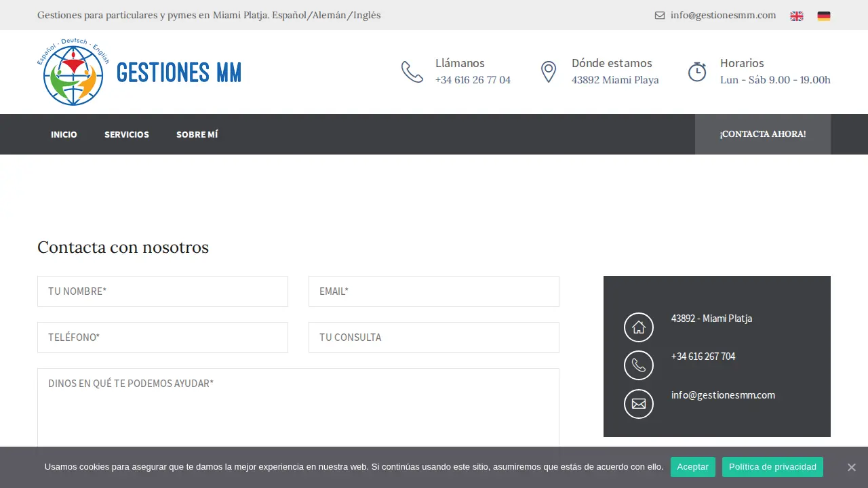Click the phone icon beside Llámanos
Image resolution: width=868 pixels, height=488 pixels.
(x=412, y=72)
